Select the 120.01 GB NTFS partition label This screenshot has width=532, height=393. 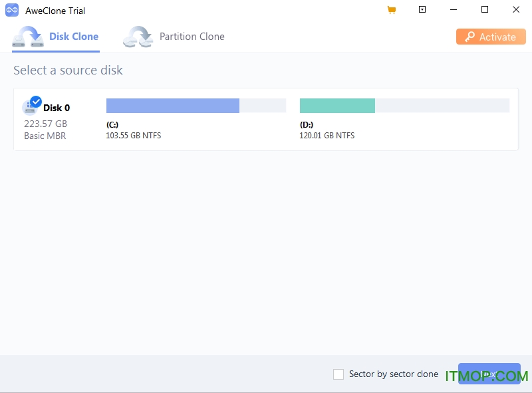click(327, 136)
